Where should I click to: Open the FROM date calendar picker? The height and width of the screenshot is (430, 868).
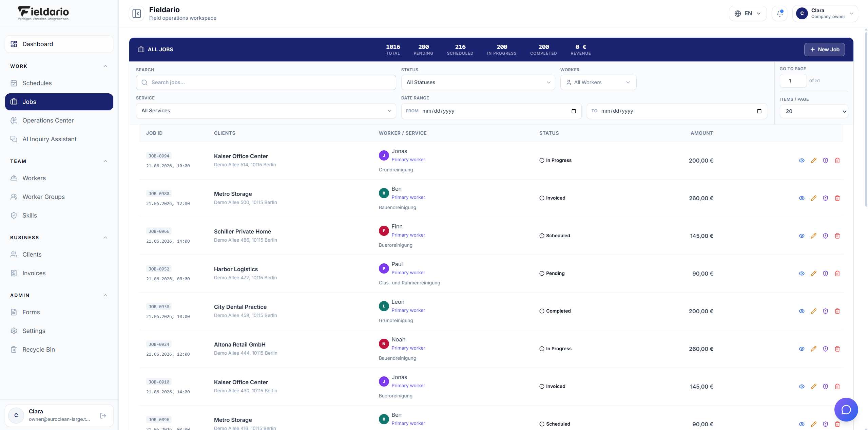[x=574, y=111]
